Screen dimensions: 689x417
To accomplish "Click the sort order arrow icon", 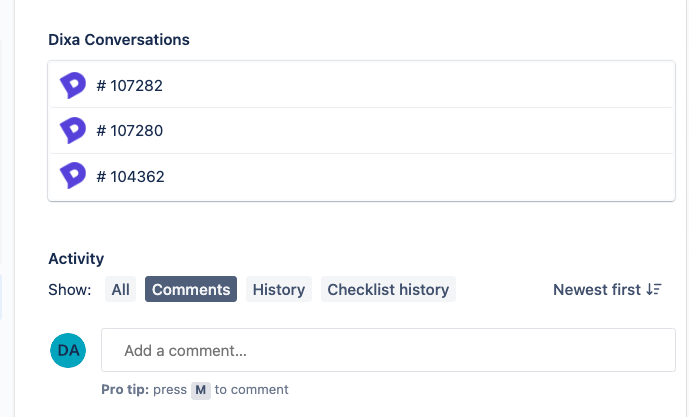I will tap(654, 290).
